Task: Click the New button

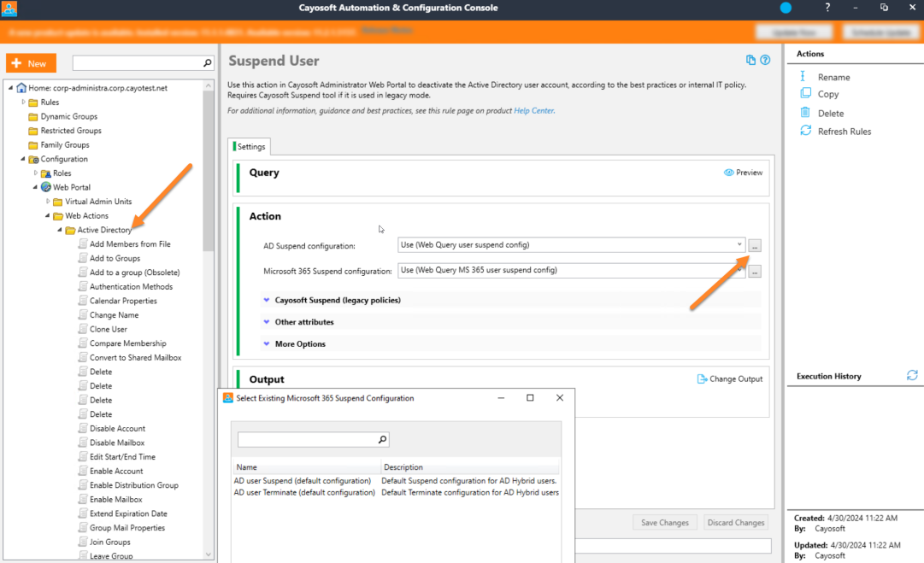Action: [x=32, y=63]
